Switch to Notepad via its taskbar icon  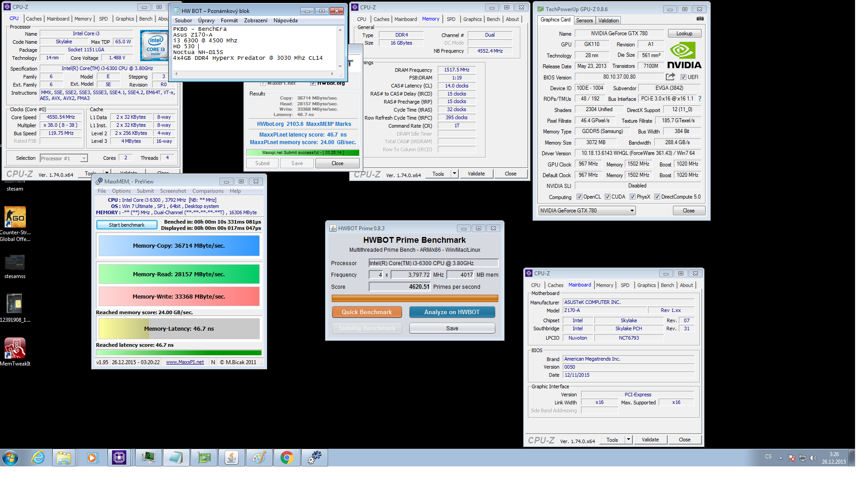point(176,458)
